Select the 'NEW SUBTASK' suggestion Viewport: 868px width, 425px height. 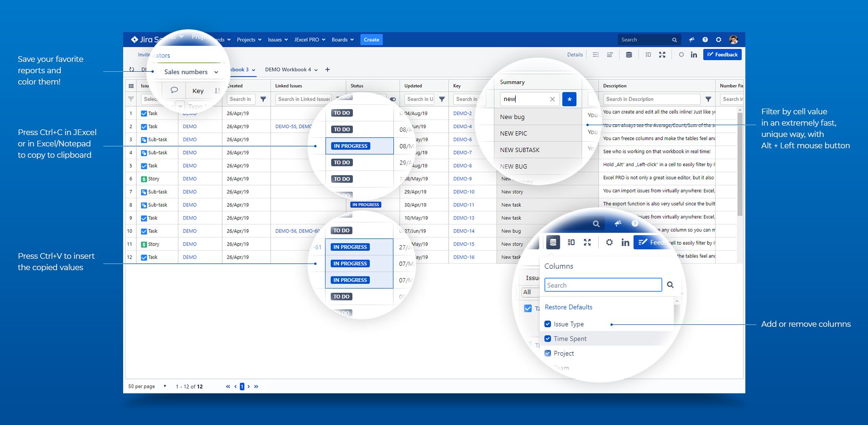coord(520,150)
